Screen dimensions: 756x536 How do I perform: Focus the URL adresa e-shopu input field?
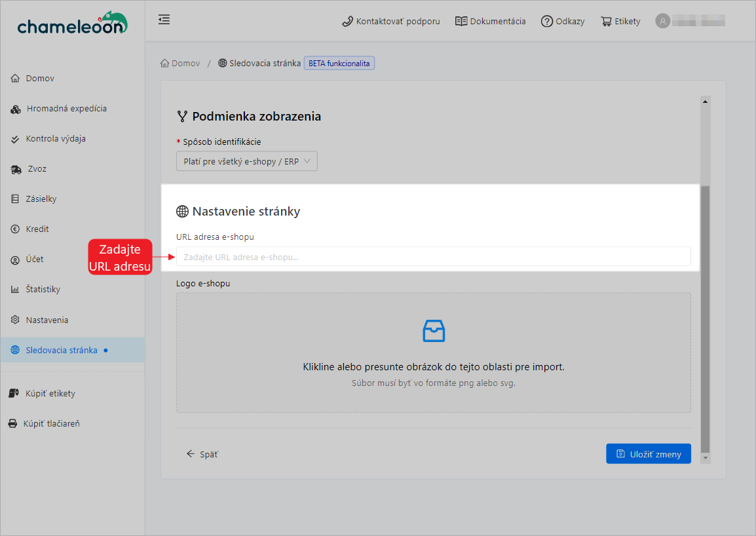coord(433,256)
